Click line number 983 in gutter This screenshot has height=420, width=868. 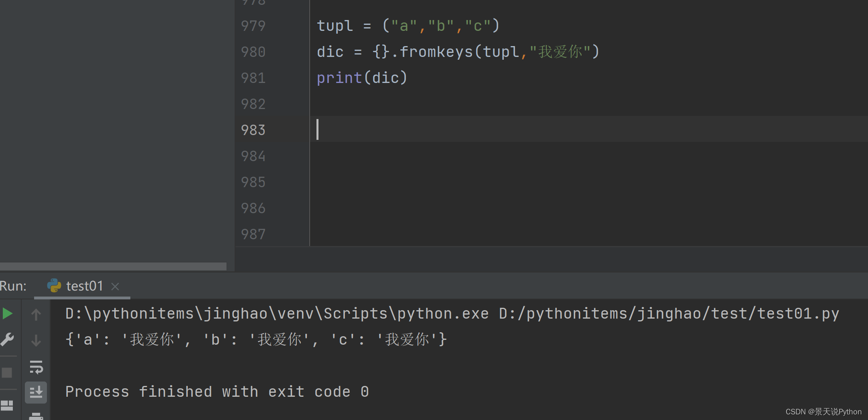pyautogui.click(x=253, y=130)
